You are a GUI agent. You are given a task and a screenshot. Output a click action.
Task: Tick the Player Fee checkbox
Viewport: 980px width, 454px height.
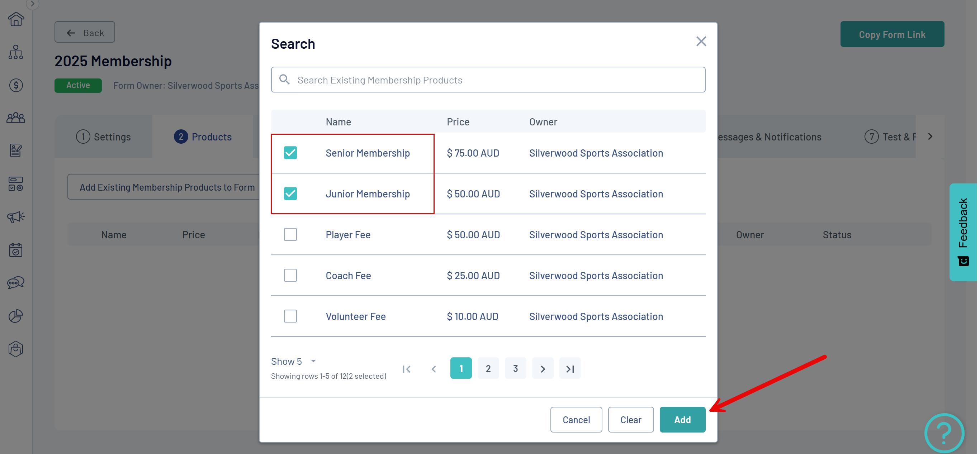pos(290,235)
